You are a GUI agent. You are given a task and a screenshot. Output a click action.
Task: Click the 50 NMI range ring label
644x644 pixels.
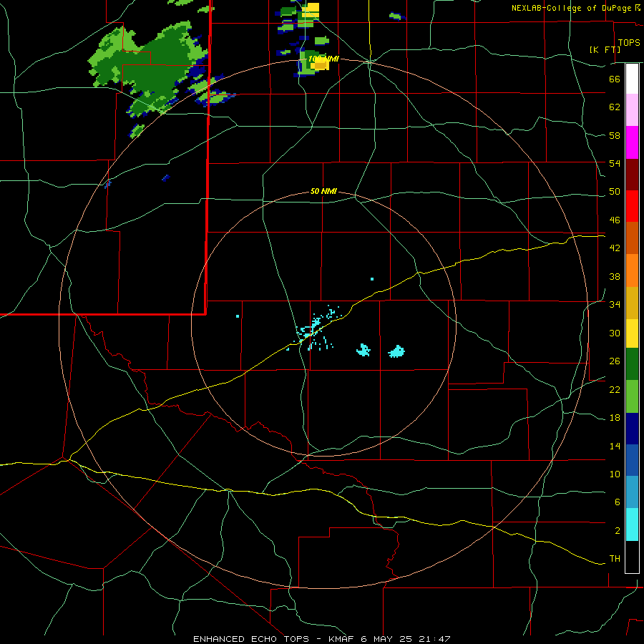[x=323, y=191]
